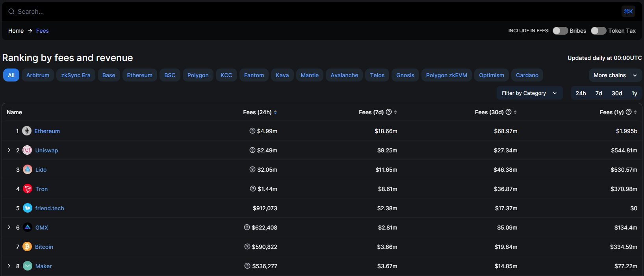Click the Uniswap logo icon
644x276 pixels.
coord(27,150)
